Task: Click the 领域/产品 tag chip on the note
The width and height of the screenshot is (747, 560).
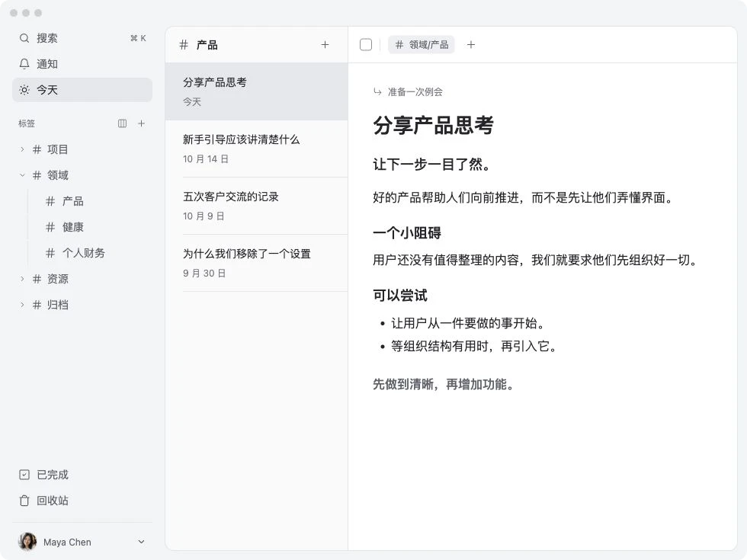Action: (x=421, y=45)
